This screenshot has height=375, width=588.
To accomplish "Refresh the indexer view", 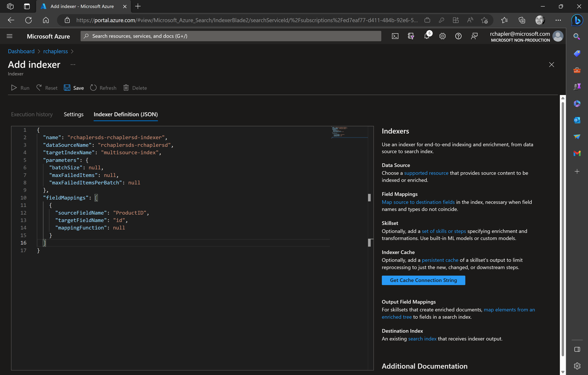I will [103, 88].
